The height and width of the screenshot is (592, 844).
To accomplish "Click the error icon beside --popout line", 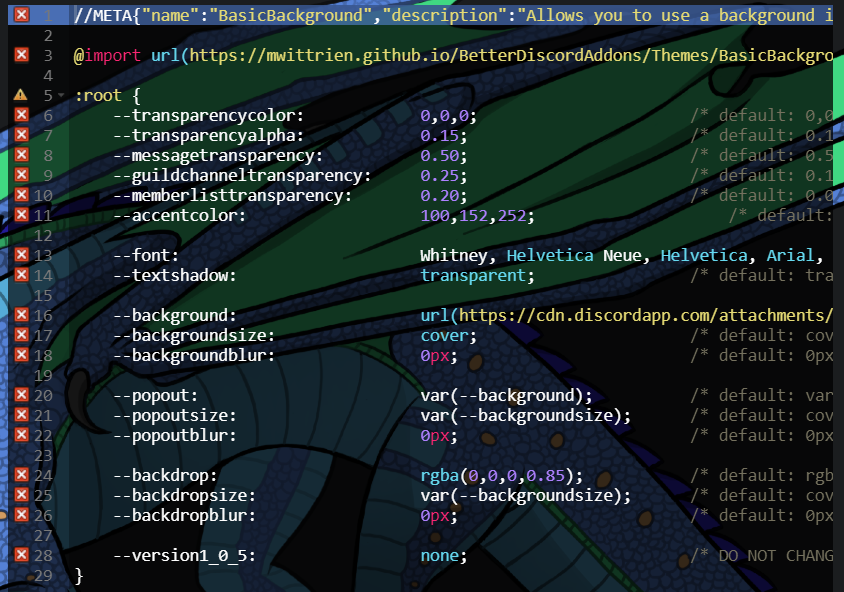I will point(21,395).
